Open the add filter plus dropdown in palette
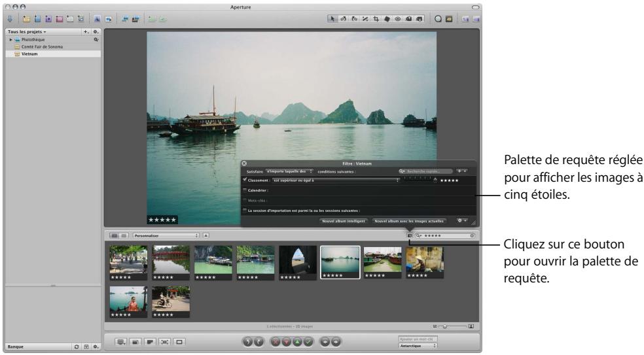 point(461,171)
